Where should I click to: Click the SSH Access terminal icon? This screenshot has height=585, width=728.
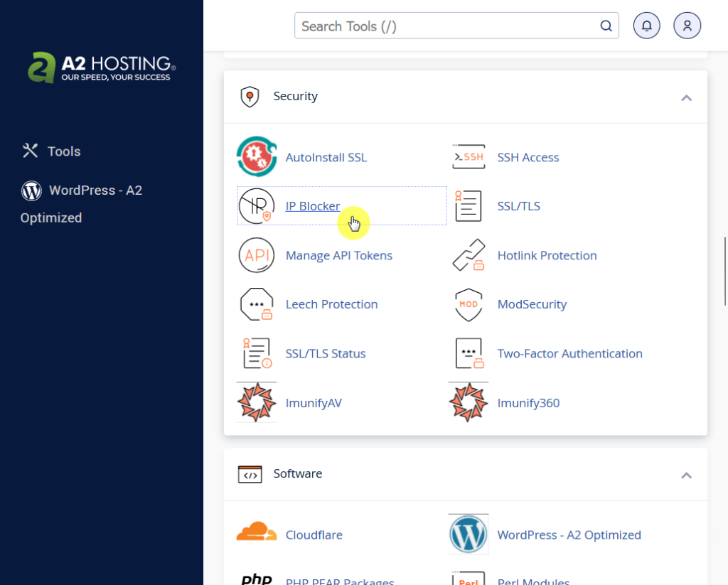click(469, 157)
